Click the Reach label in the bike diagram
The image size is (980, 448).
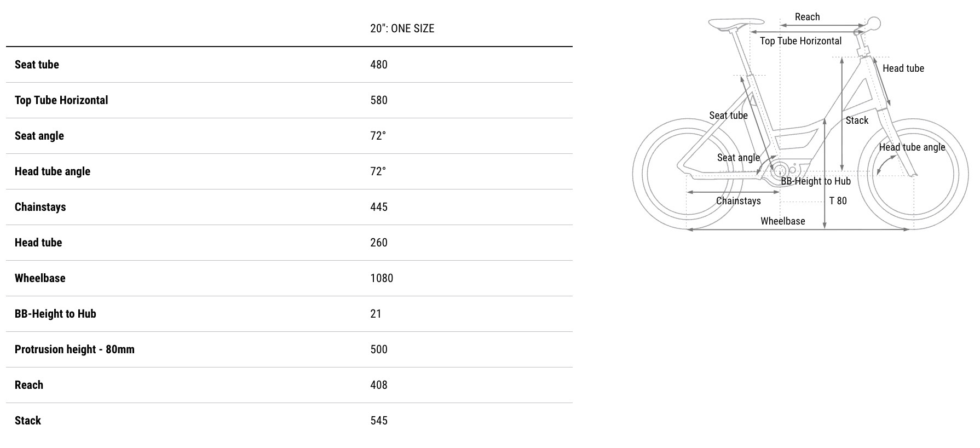pos(807,17)
